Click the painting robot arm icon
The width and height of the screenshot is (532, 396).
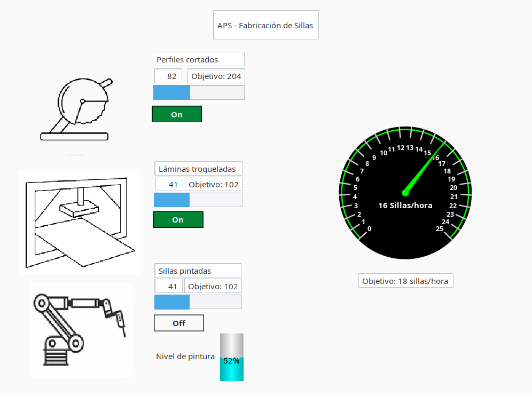[81, 329]
